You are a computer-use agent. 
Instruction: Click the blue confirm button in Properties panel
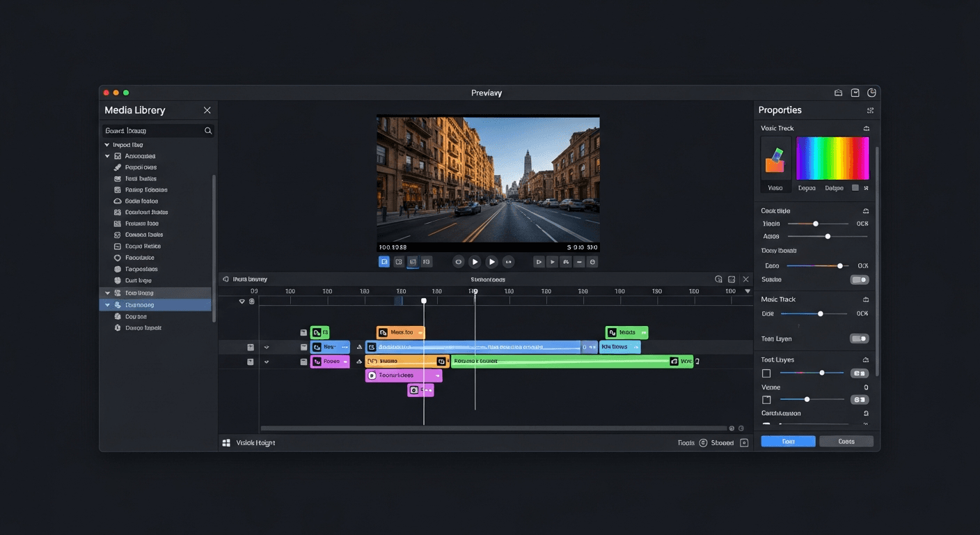pos(787,441)
